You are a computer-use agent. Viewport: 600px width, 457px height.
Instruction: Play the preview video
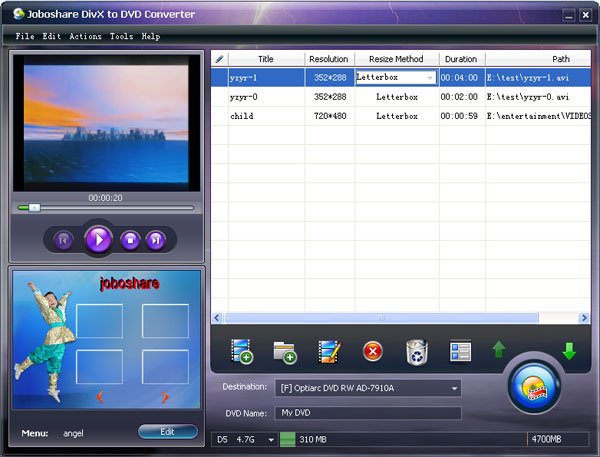(99, 240)
